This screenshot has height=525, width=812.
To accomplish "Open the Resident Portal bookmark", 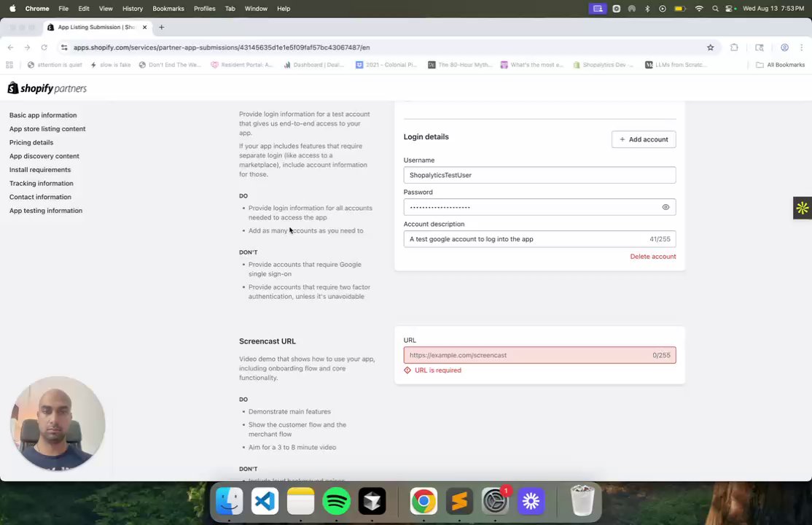I will pos(242,65).
